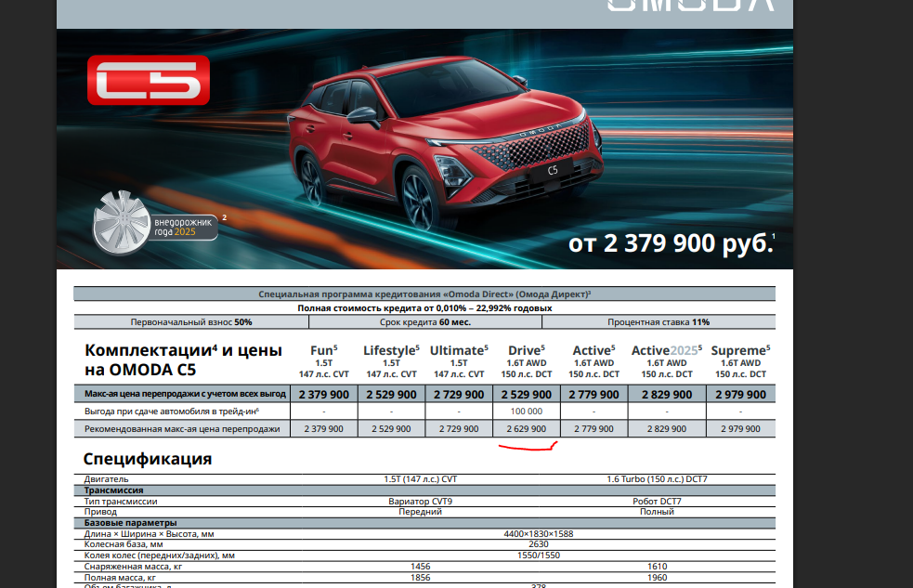The image size is (913, 588).
Task: Click gross weight value 1960
Action: tap(657, 578)
